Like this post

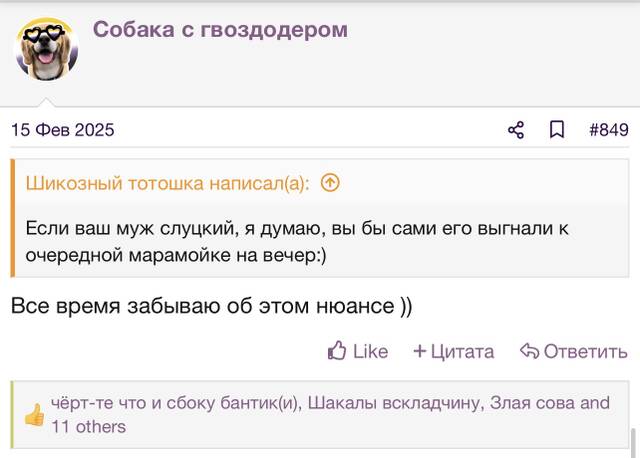click(x=358, y=351)
